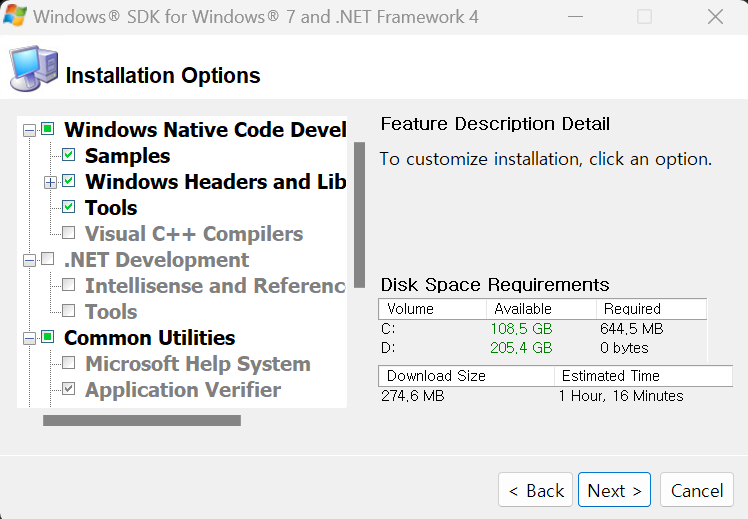
Task: Click the 274.6 MB download size
Action: (413, 396)
